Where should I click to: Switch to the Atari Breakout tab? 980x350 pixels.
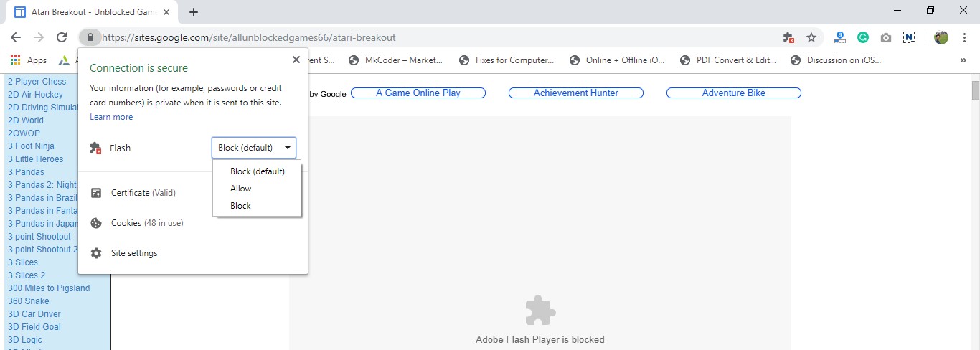(92, 12)
